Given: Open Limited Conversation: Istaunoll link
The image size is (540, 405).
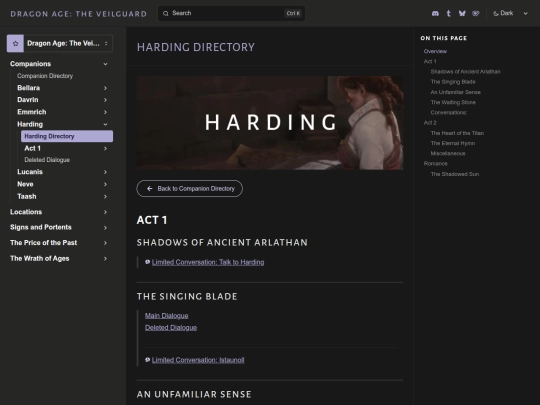Looking at the screenshot, I should coord(198,360).
